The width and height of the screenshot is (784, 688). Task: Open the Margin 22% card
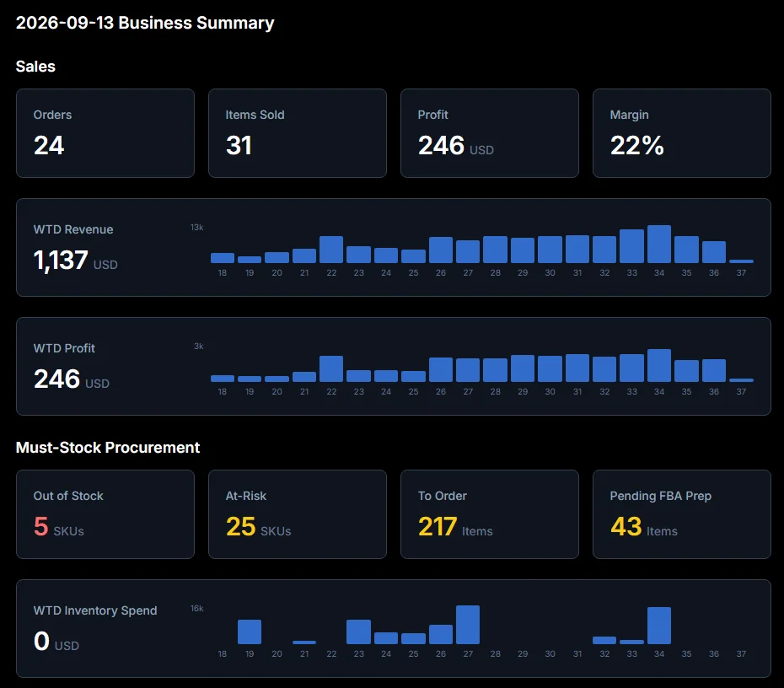pos(681,133)
